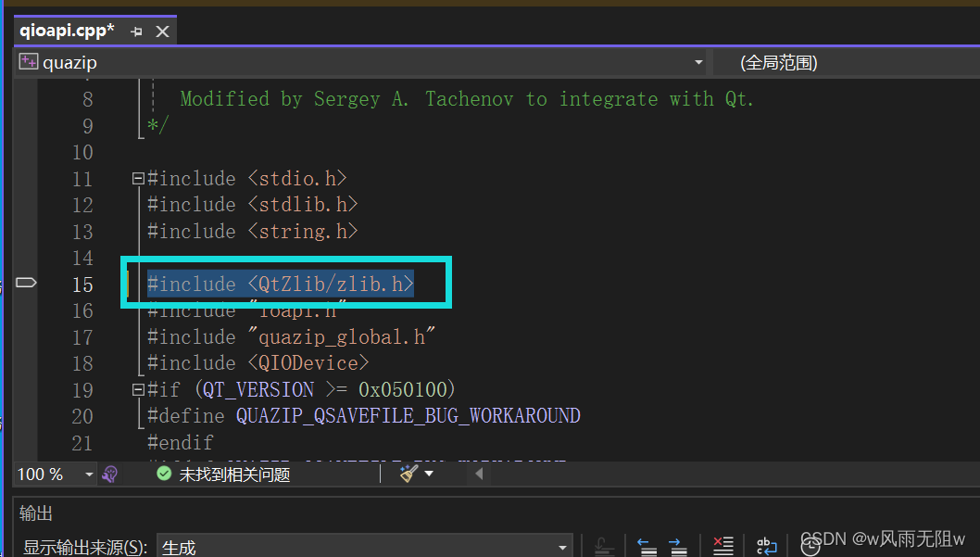Screen dimensions: 980x557
Task: Expand code cleanup options arrow
Action: coord(429,474)
